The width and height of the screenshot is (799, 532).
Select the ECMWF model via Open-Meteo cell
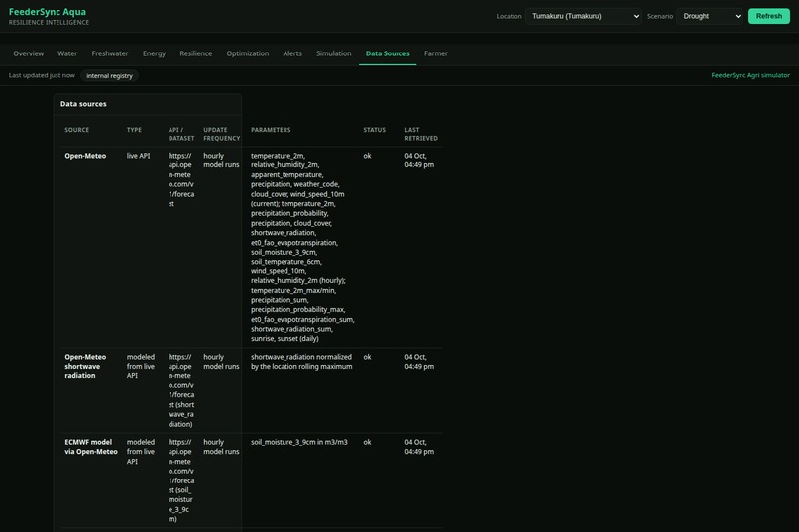91,447
